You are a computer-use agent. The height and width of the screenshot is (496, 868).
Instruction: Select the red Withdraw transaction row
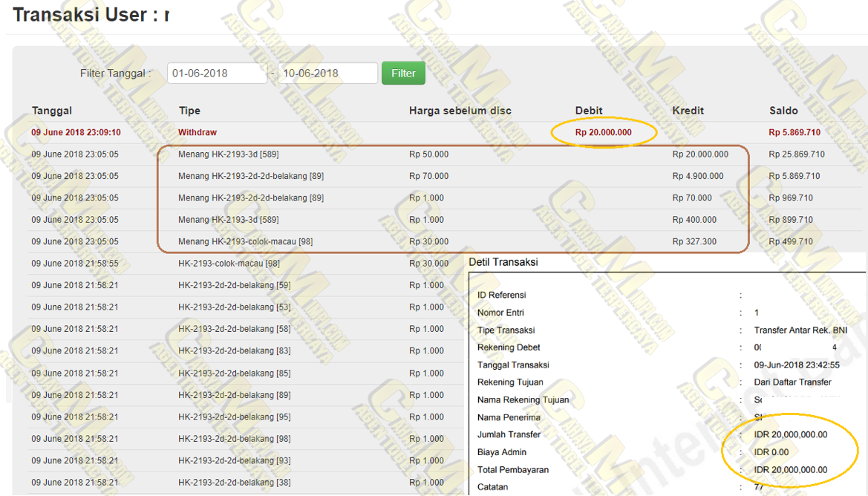(198, 132)
